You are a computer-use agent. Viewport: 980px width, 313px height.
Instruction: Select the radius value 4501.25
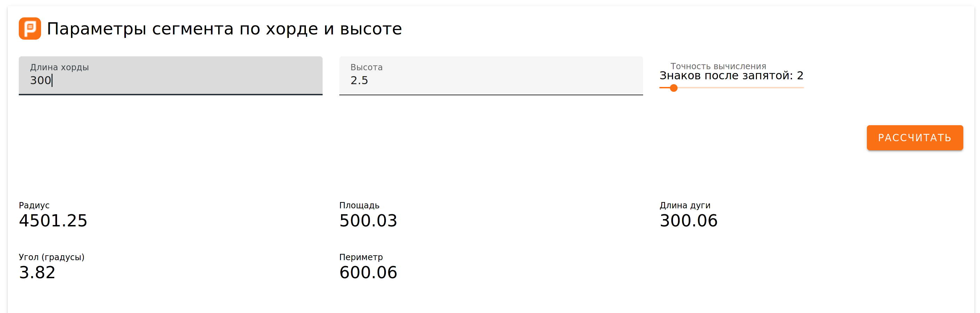pos(53,221)
